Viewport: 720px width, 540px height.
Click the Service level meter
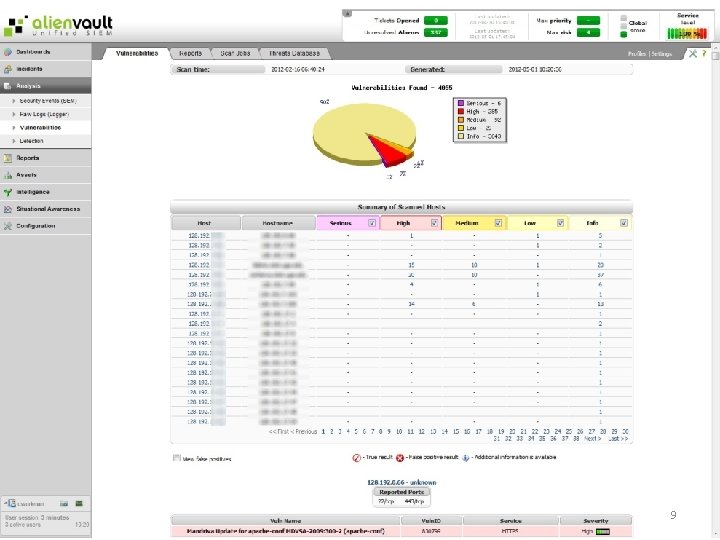pyautogui.click(x=687, y=34)
